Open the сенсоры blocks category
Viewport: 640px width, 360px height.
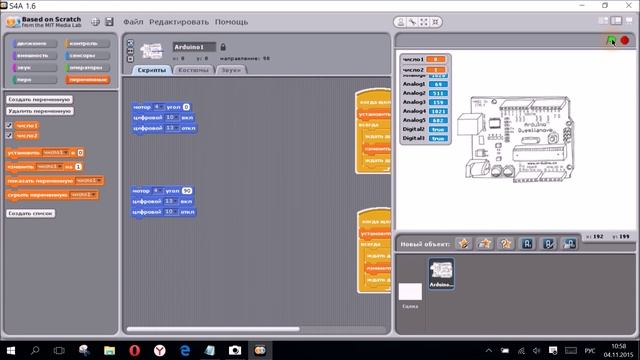(87, 55)
